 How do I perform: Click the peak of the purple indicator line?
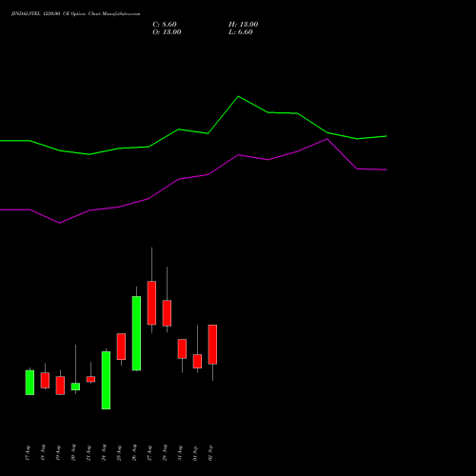click(327, 139)
